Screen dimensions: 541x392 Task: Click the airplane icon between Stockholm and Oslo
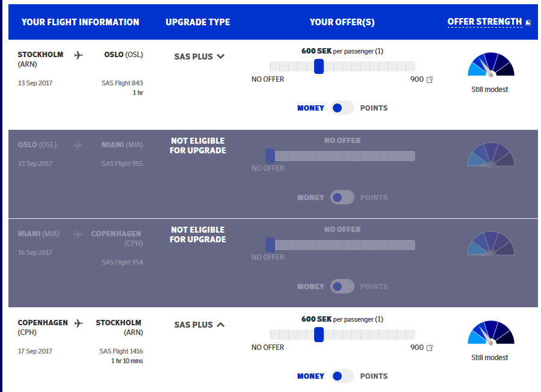pos(78,55)
